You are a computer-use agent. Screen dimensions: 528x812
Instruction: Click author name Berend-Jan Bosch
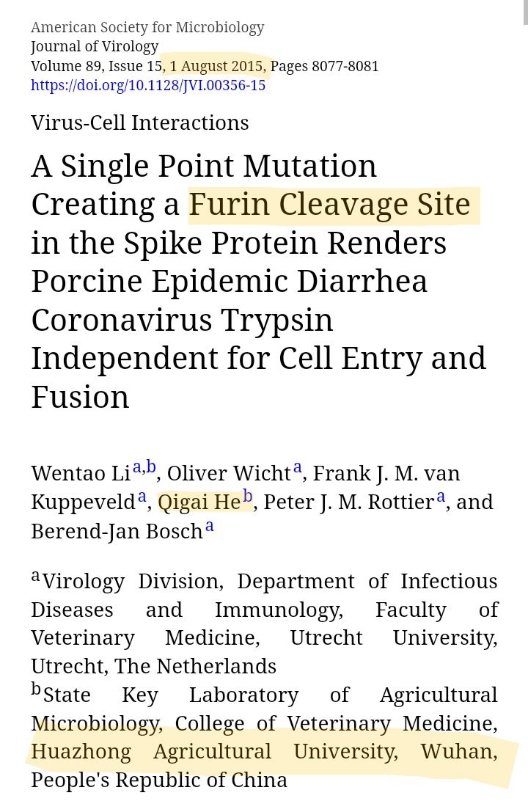point(117,531)
